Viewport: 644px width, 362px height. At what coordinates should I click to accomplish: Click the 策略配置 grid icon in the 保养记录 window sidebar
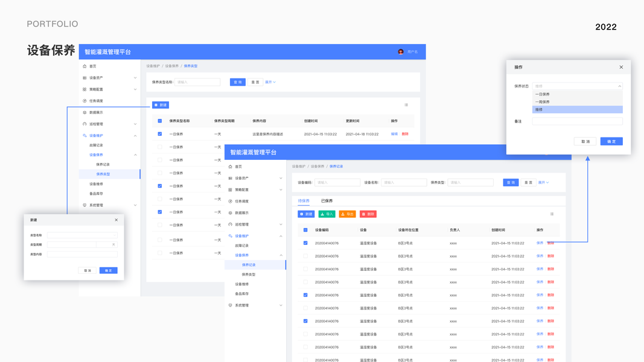(231, 189)
